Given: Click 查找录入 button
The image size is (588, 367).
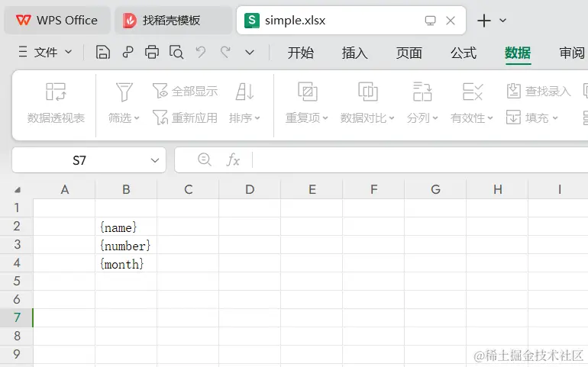Looking at the screenshot, I should click(x=538, y=91).
